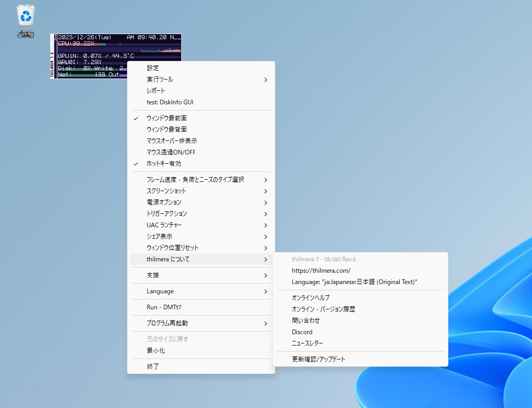Click the GPU1N usage readout in widget
The width and height of the screenshot is (532, 408).
[96, 56]
